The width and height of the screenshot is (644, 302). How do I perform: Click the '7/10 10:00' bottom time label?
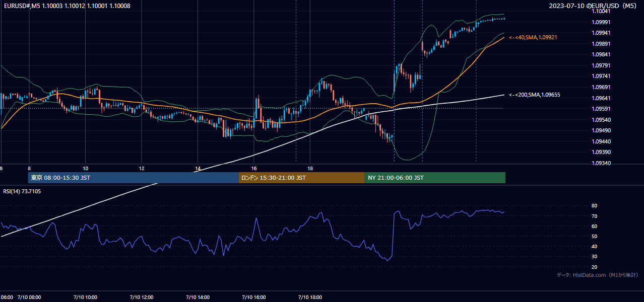coord(85,297)
